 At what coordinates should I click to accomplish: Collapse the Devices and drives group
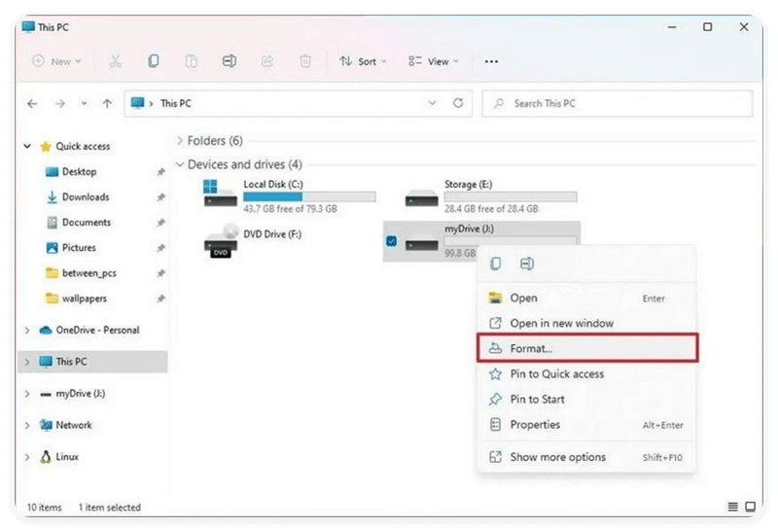point(180,164)
